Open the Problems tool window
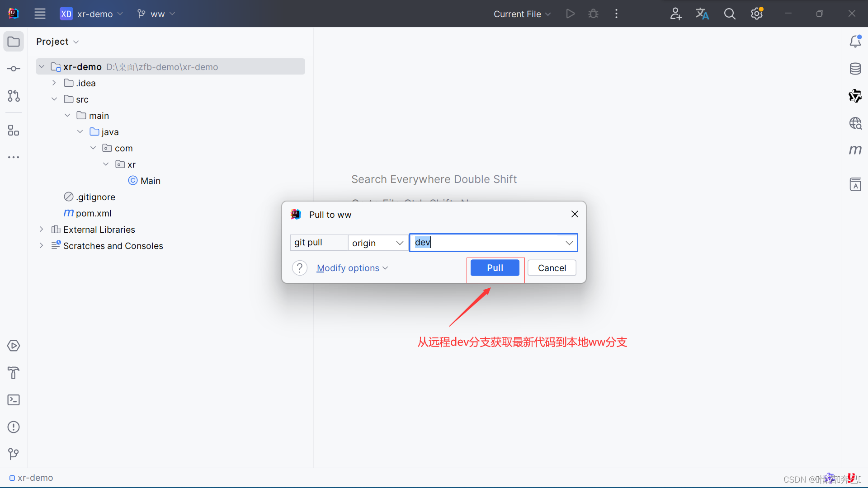Screen dimensions: 868x488 point(14,427)
